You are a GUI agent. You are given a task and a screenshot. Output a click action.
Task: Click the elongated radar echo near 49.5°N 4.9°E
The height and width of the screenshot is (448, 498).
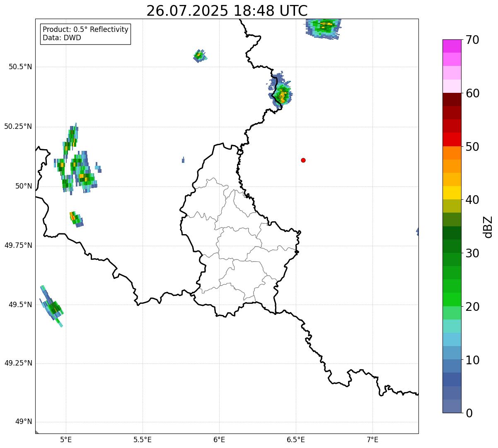51,306
